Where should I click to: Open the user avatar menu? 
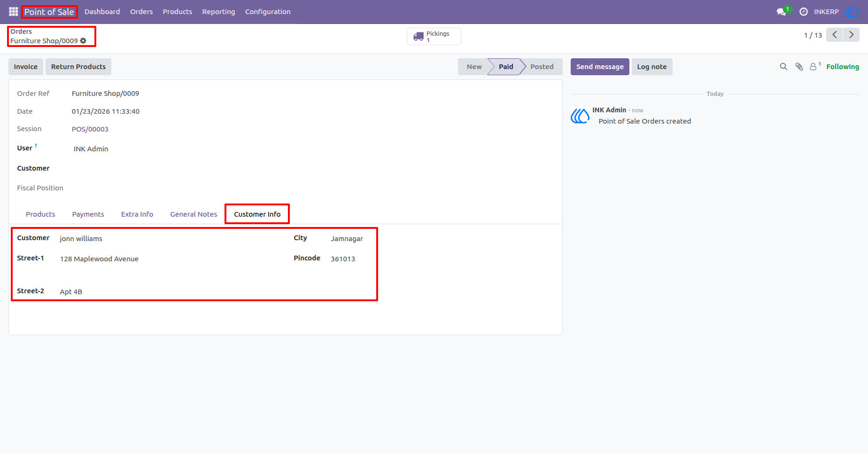tap(852, 12)
